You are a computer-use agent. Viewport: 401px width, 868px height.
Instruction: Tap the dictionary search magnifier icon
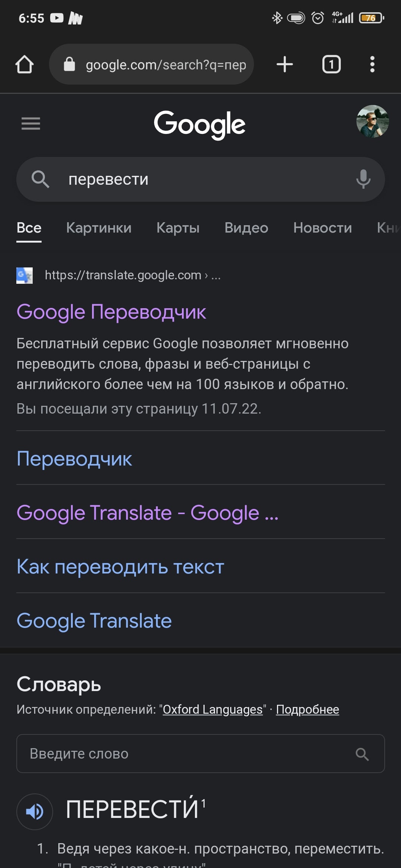(362, 754)
